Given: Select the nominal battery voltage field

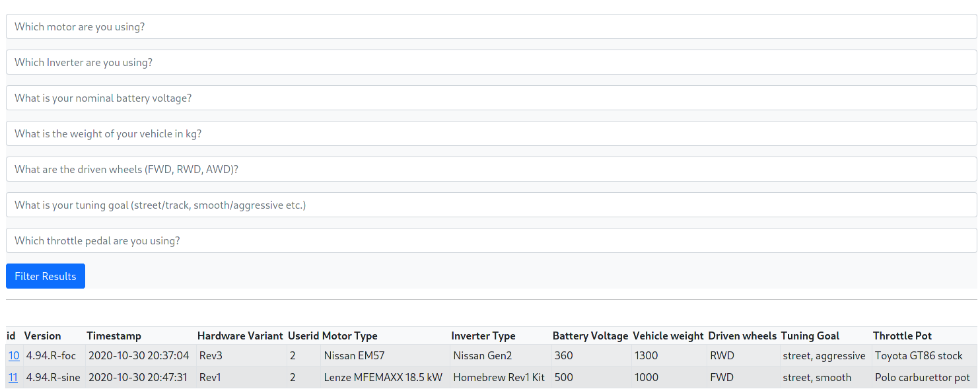Looking at the screenshot, I should coord(491,98).
